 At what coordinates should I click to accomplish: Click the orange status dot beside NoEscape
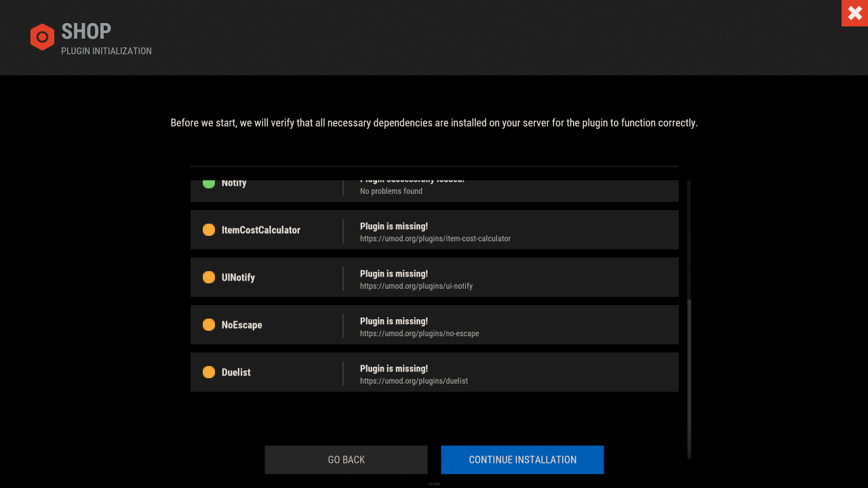(209, 325)
